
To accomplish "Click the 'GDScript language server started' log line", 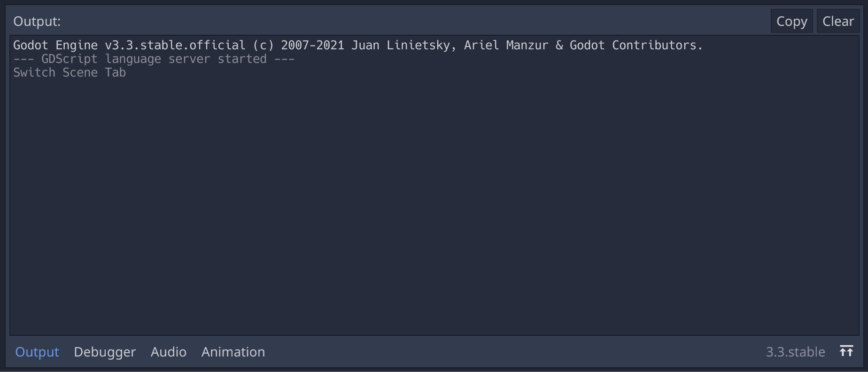I will 154,59.
